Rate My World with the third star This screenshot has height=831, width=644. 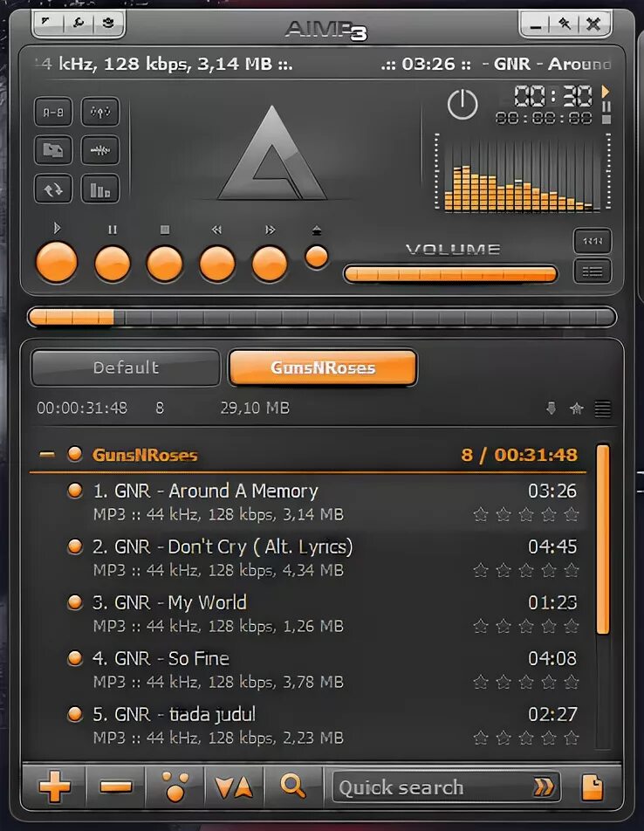coord(526,627)
